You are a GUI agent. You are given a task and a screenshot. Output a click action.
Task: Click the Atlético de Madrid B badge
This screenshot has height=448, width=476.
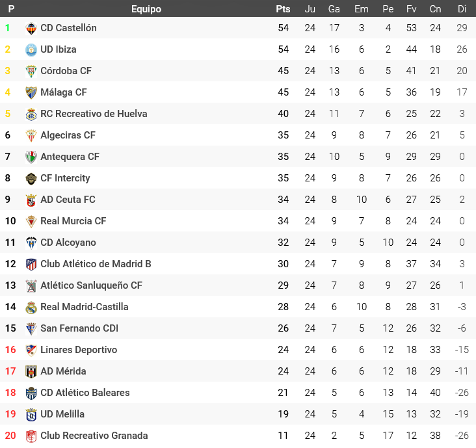(x=31, y=264)
